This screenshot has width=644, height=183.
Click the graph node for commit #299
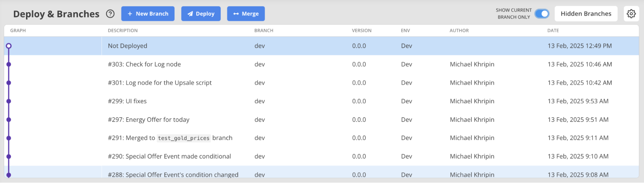(9, 101)
